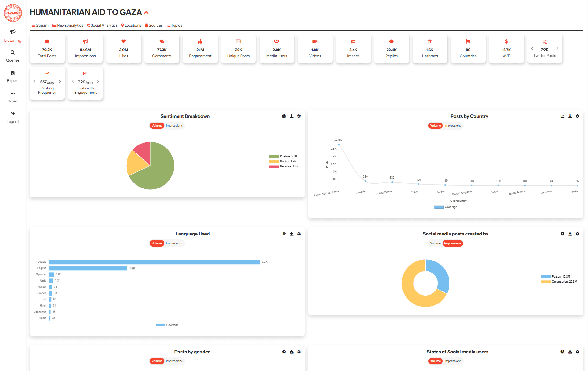Image resolution: width=588 pixels, height=371 pixels.
Task: Switch to the News Analytics tab
Action: 68,25
